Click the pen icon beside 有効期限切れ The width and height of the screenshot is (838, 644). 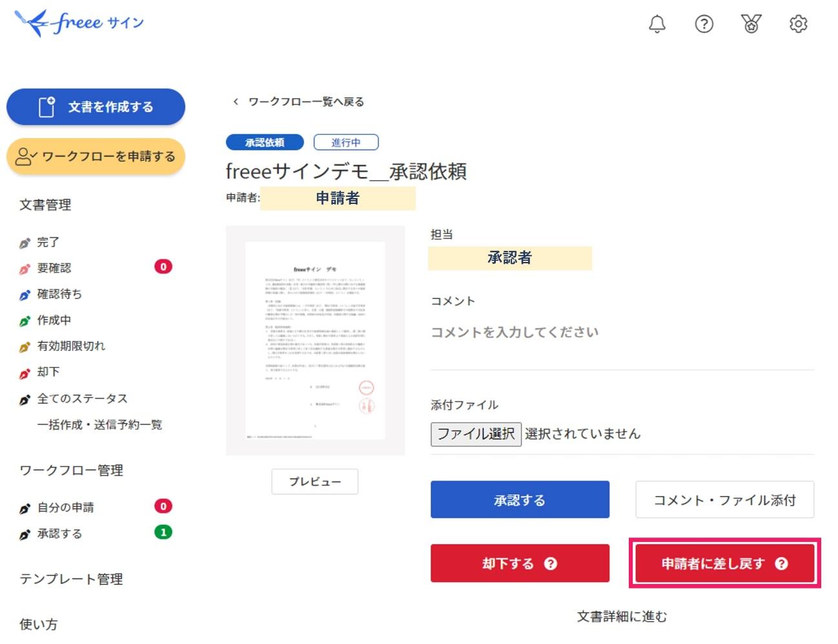tap(25, 347)
